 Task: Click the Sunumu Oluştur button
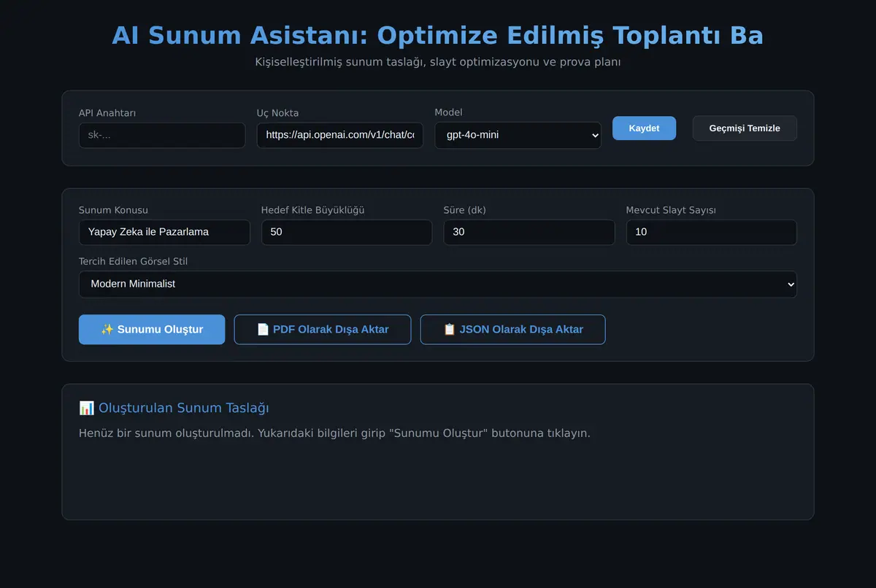[x=152, y=330]
